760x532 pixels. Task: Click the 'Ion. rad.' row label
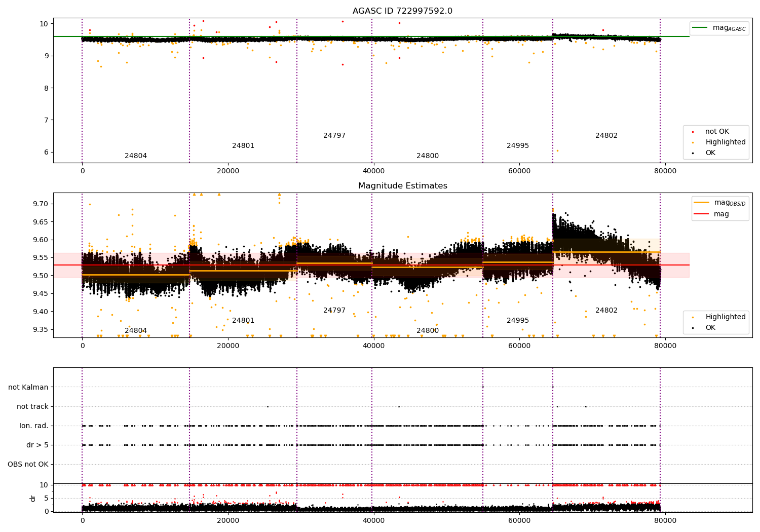coord(34,426)
